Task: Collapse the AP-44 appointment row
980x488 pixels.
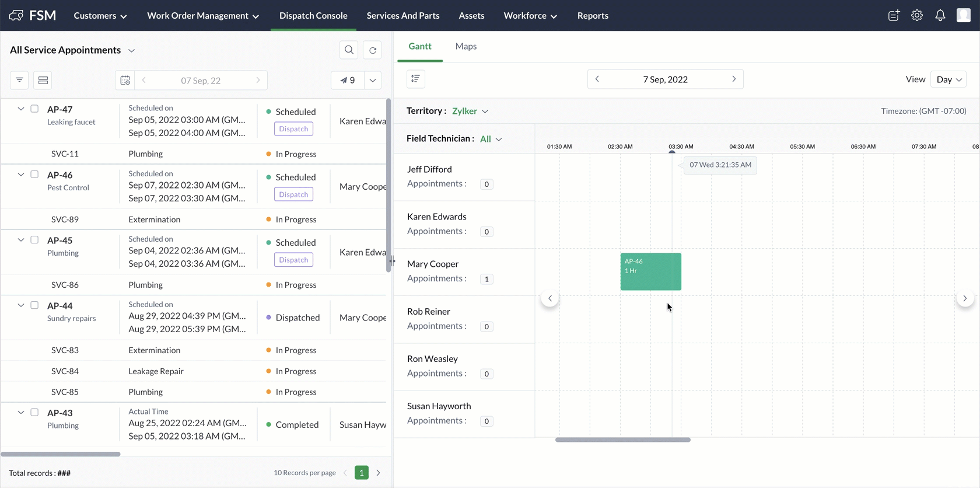Action: (x=21, y=305)
